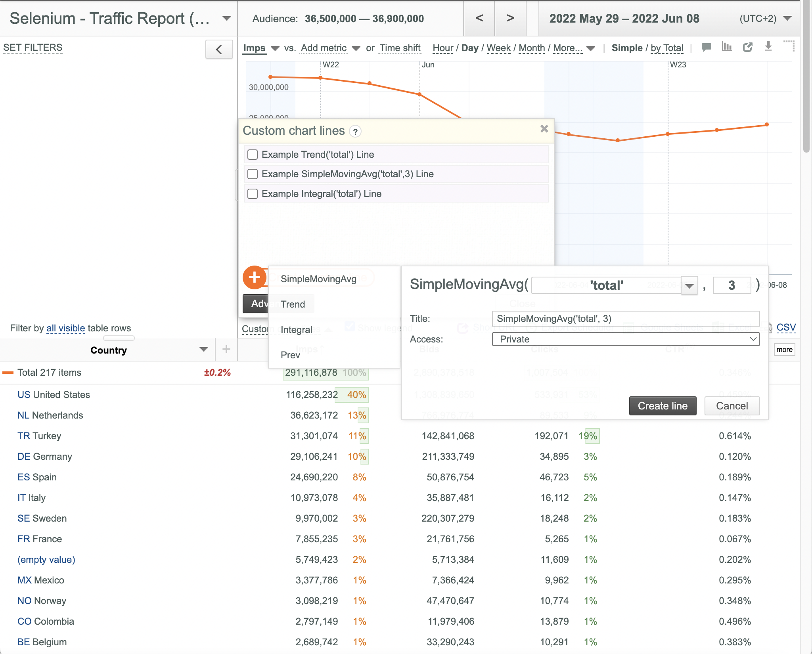Viewport: 812px width, 654px height.
Task: Go to previous date range arrow
Action: (479, 18)
